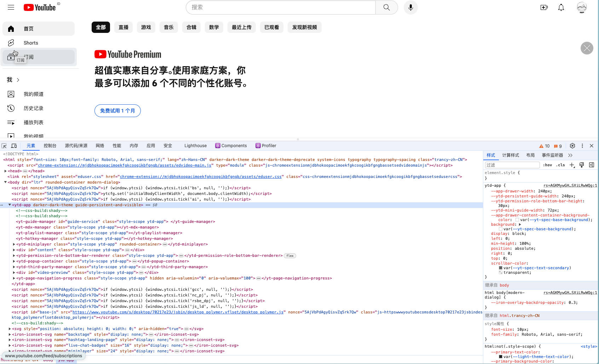The image size is (599, 364).
Task: Focus the YouTube 搜索 box
Action: coord(281,7)
